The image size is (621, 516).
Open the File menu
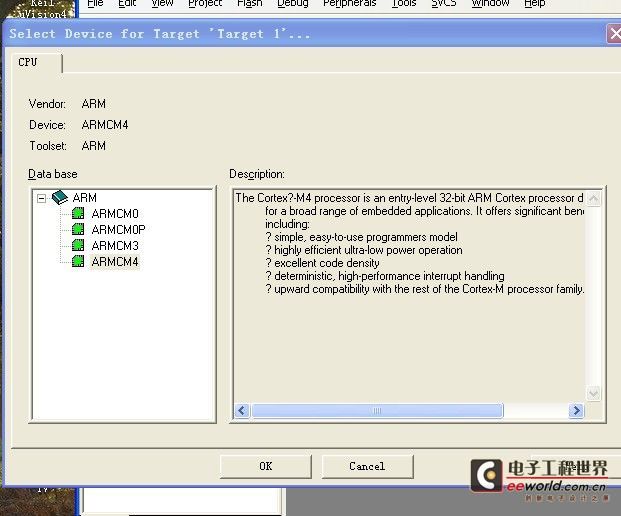(x=95, y=4)
